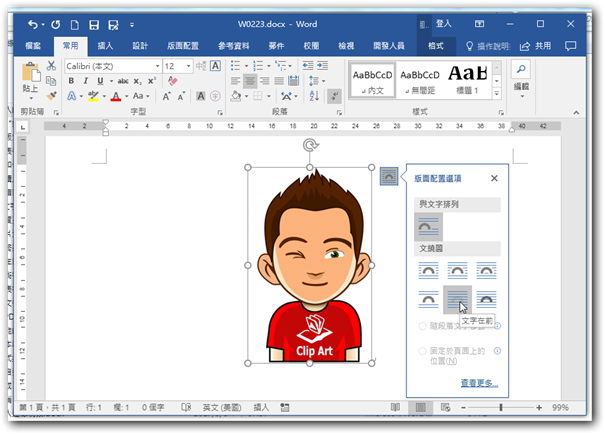The height and width of the screenshot is (434, 605).
Task: Click the Undo arrow icon
Action: [x=32, y=25]
